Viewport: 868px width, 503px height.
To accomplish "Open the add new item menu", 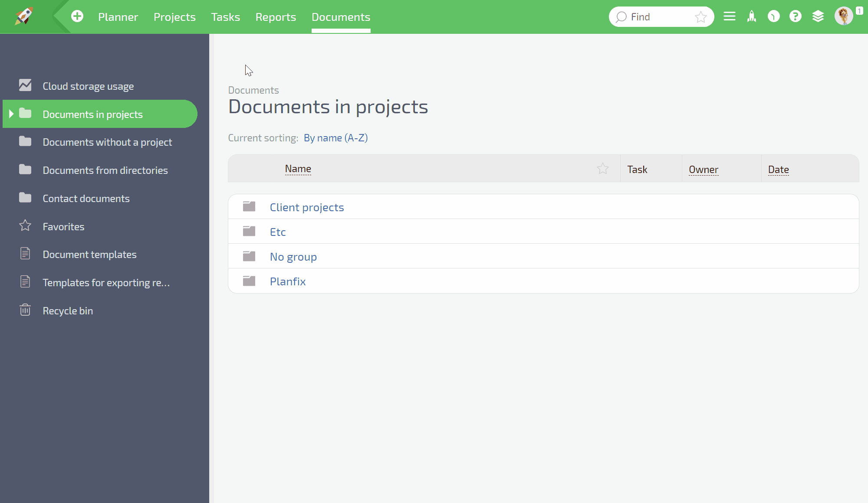I will (x=77, y=17).
